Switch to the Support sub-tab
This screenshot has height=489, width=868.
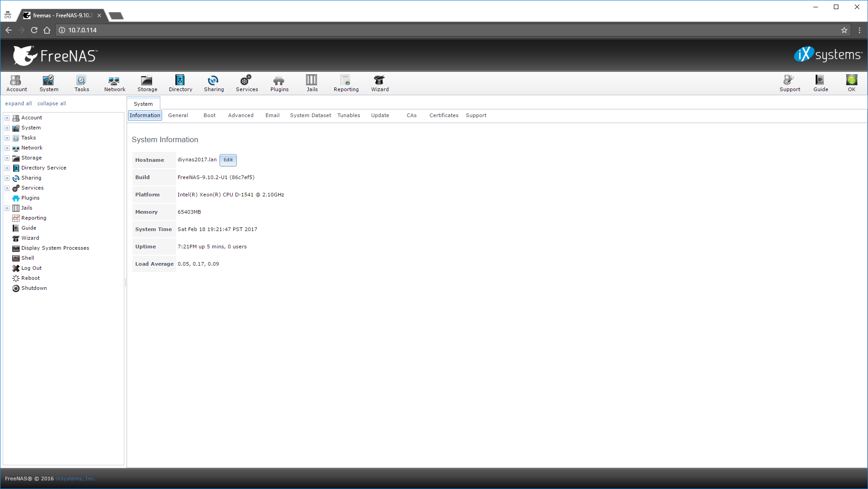coord(476,115)
